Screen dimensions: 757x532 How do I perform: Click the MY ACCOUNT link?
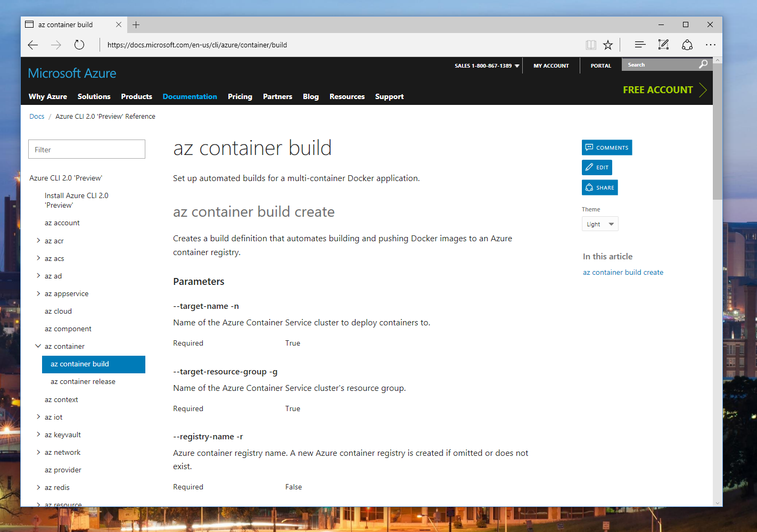[x=552, y=66]
